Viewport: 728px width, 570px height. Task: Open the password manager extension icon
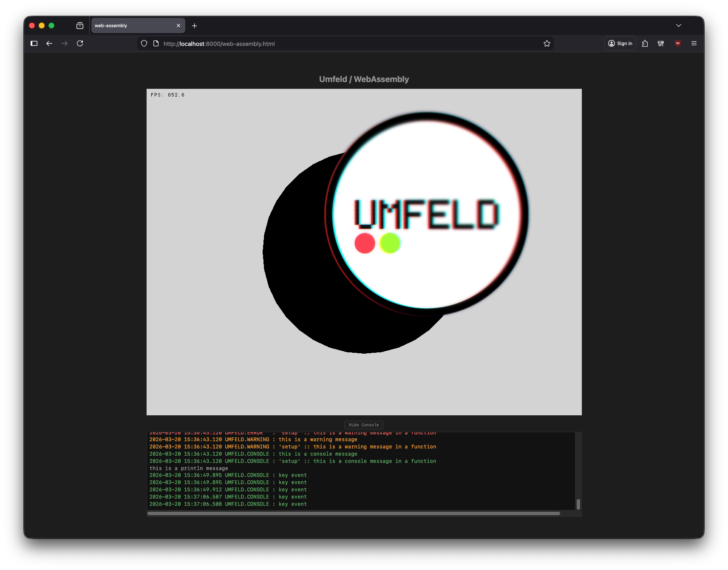[x=661, y=43]
